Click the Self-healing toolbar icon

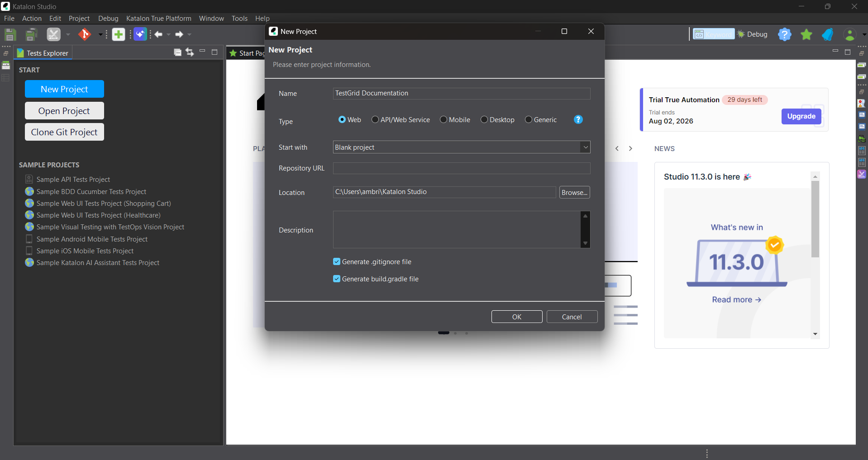tap(53, 34)
